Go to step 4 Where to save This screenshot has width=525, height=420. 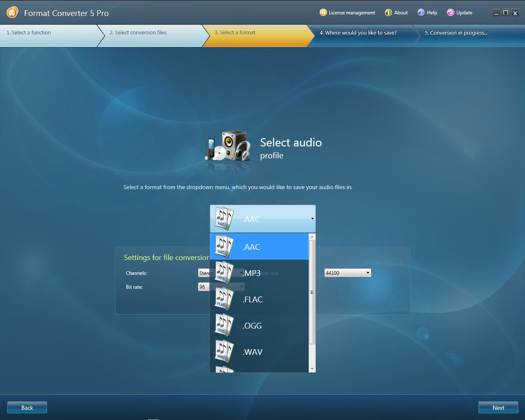[358, 33]
